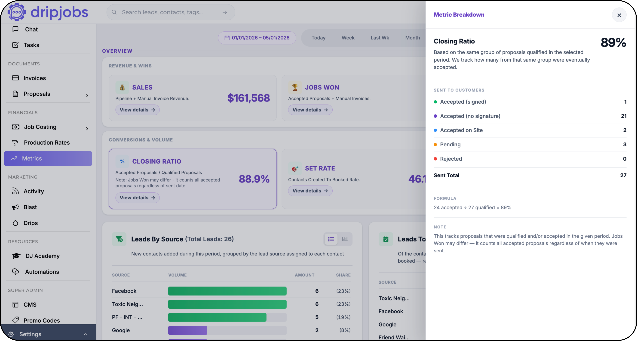Viewport: 637px width, 364px height.
Task: Open DJ Academy graduation cap icon
Action: 16,256
